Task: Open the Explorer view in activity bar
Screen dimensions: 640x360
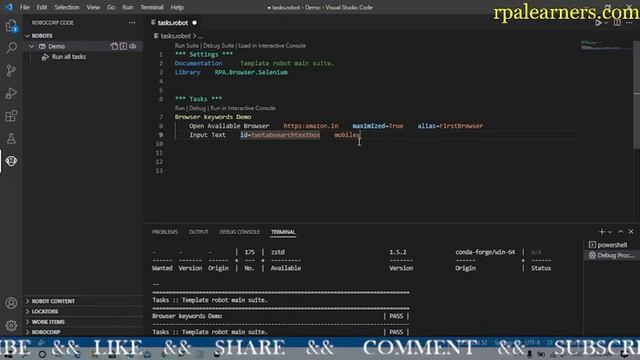Action: (x=11, y=26)
